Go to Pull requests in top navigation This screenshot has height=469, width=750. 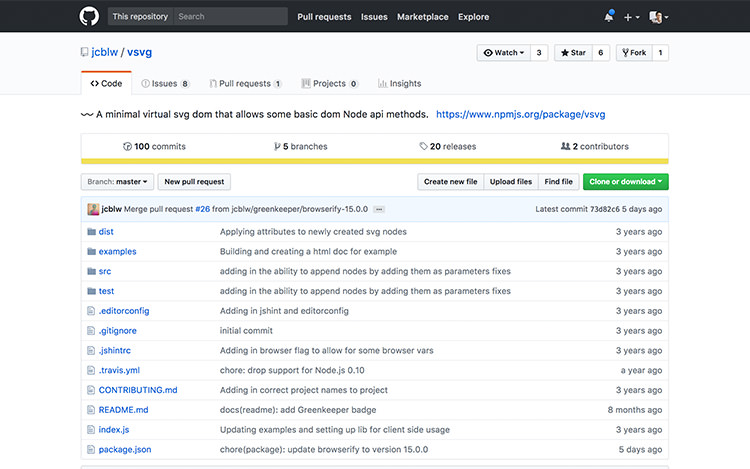(x=324, y=17)
